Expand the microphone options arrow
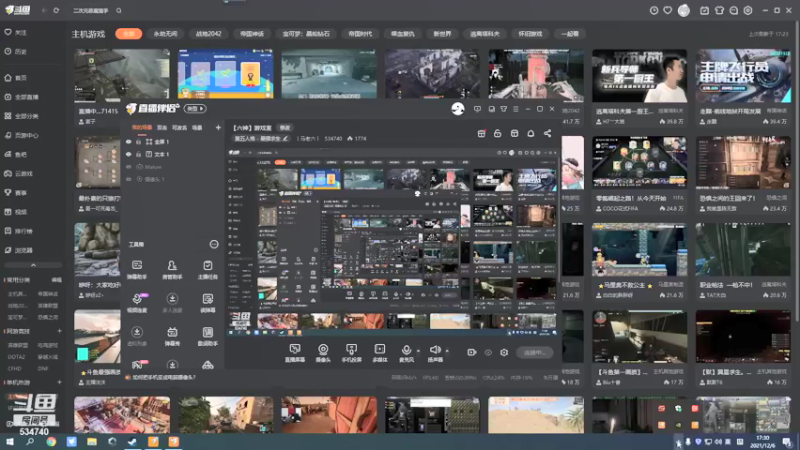 click(418, 351)
